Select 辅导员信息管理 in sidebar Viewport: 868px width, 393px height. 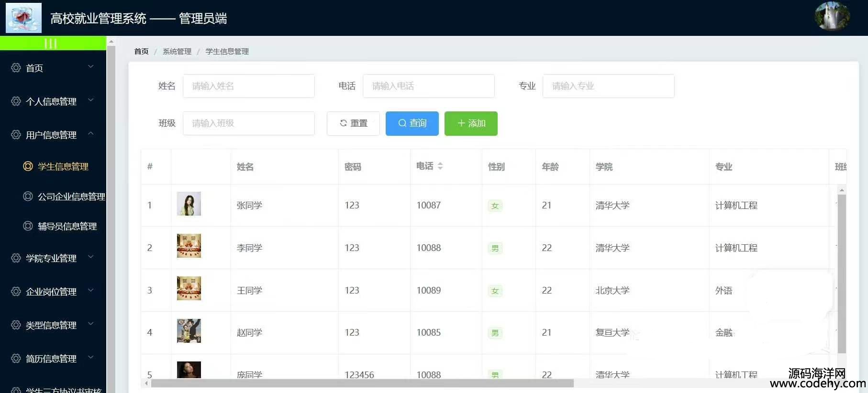coord(67,226)
